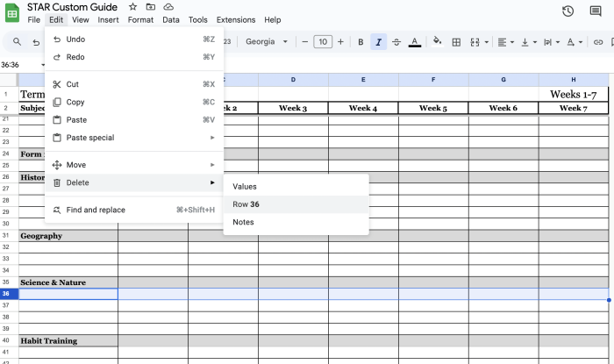Screen dimensions: 614x364
Task: Click the decrease font size minus button
Action: click(x=304, y=42)
